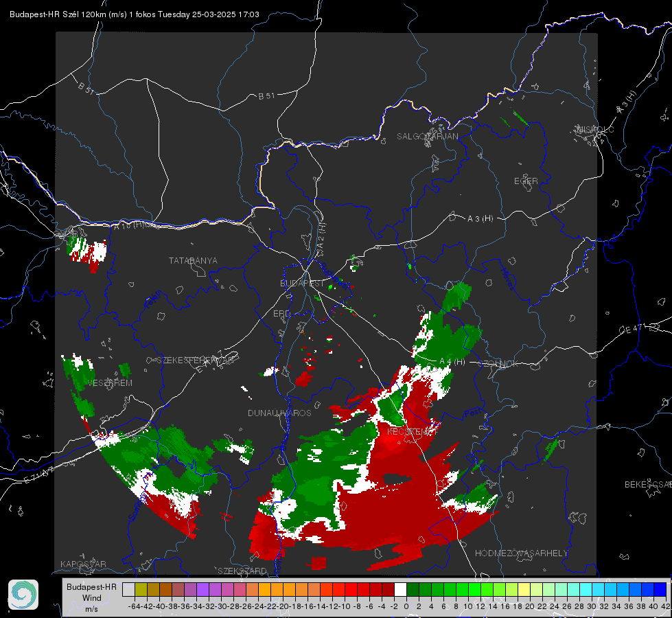The image size is (672, 618).
Task: Click the HÓDMEZŐVÁSÁRHELY city label
Action: [522, 553]
